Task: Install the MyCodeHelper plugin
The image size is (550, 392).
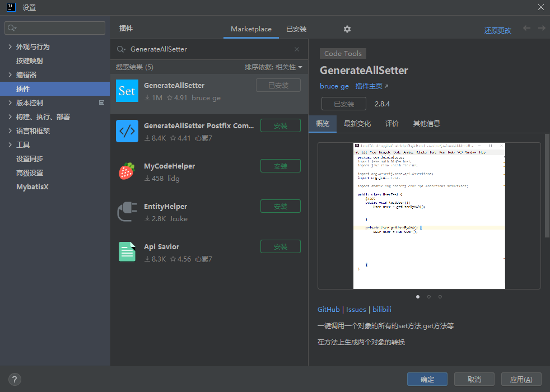Action: point(280,166)
